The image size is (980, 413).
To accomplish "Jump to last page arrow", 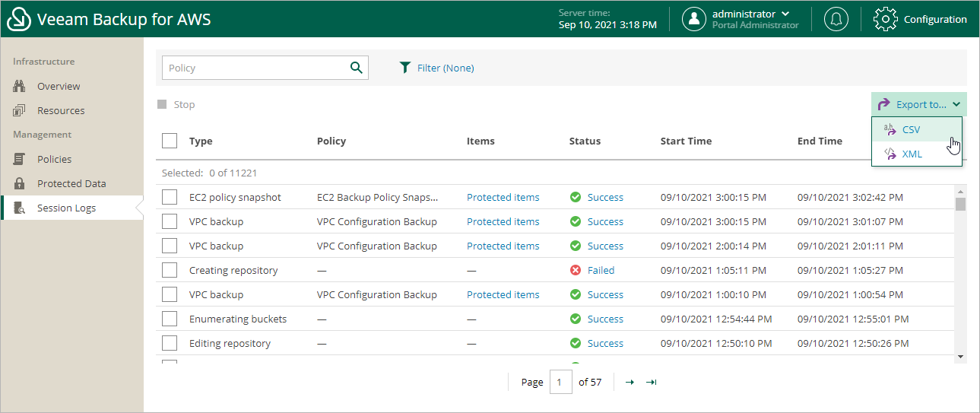I will tap(651, 382).
